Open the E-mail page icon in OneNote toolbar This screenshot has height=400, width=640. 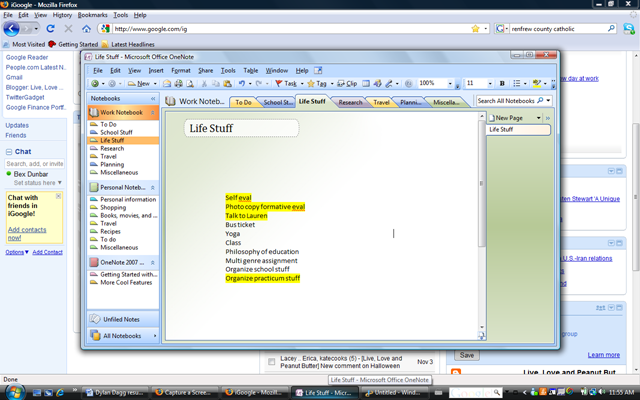point(167,83)
